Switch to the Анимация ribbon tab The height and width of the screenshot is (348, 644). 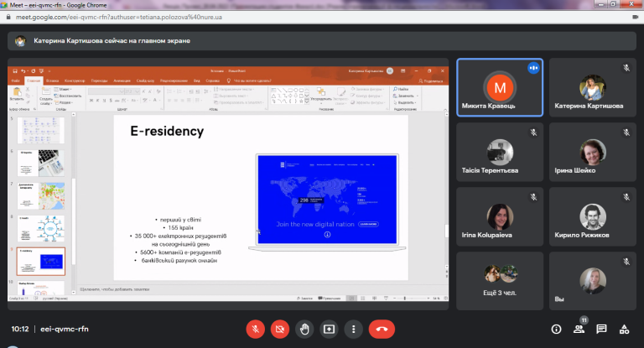click(x=122, y=81)
